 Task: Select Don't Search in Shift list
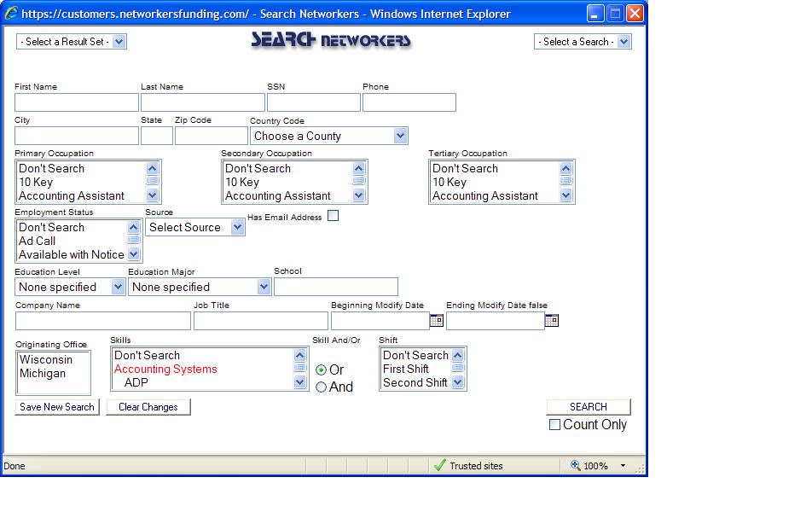416,356
